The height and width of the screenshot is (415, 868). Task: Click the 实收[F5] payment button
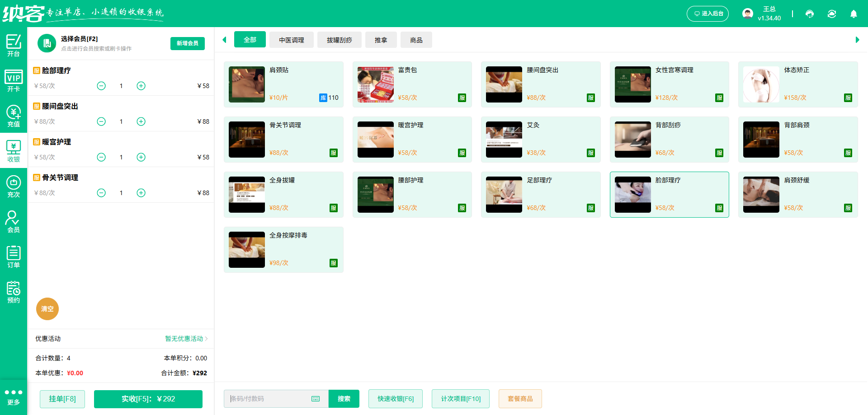pyautogui.click(x=148, y=399)
